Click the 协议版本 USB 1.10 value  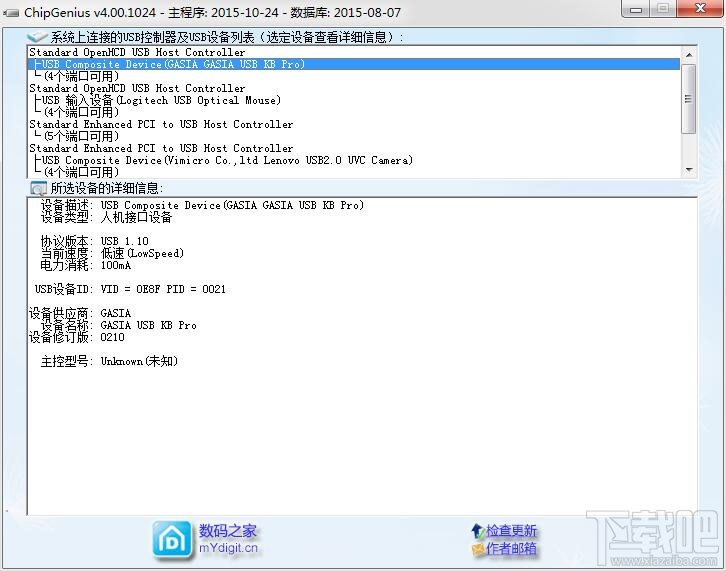click(125, 241)
